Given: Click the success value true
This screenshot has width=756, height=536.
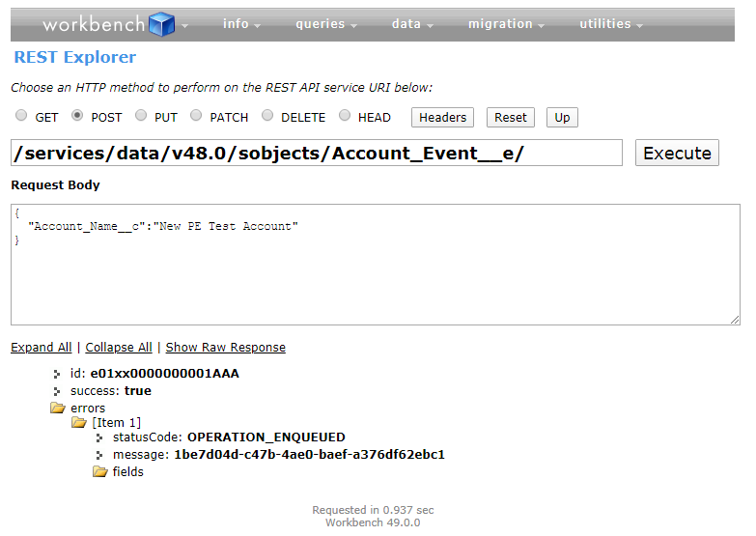Looking at the screenshot, I should [138, 391].
